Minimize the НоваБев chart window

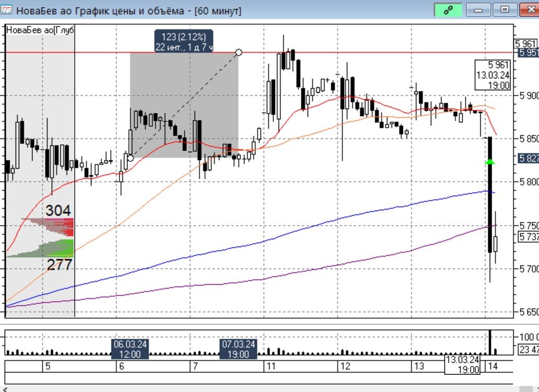point(478,10)
